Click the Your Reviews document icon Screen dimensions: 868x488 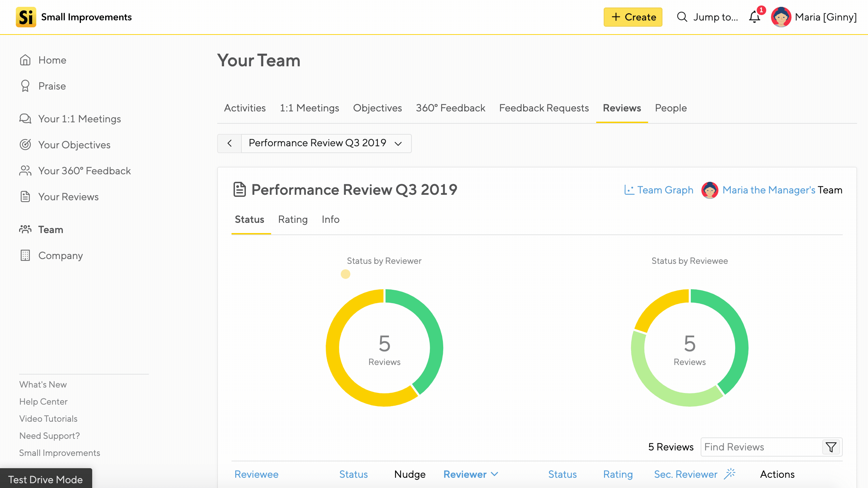pos(25,196)
